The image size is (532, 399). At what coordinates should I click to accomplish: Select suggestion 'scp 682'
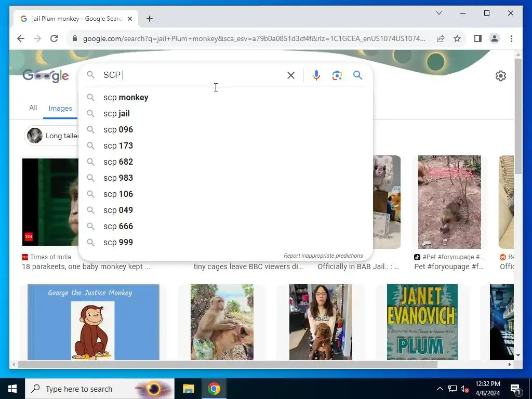pyautogui.click(x=225, y=162)
